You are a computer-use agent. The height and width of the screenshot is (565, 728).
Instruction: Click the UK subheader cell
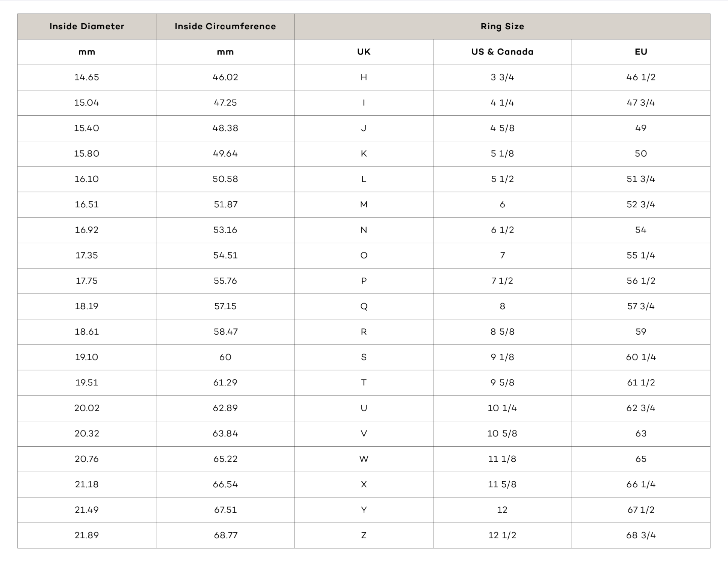(364, 52)
